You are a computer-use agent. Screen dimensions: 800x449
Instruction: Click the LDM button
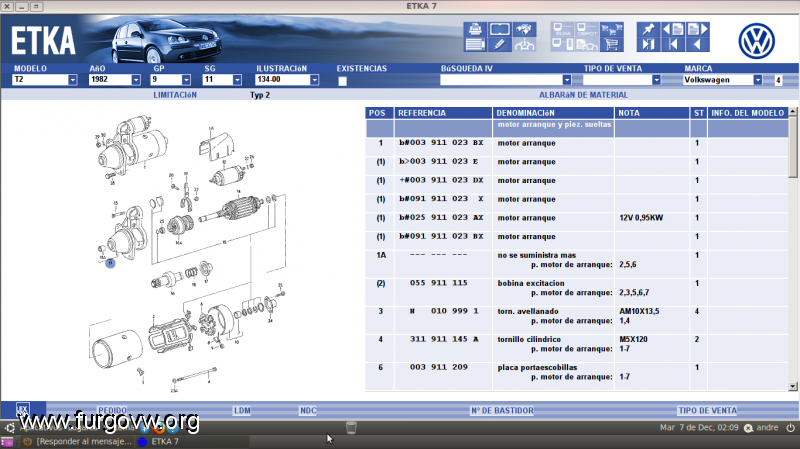click(x=242, y=410)
